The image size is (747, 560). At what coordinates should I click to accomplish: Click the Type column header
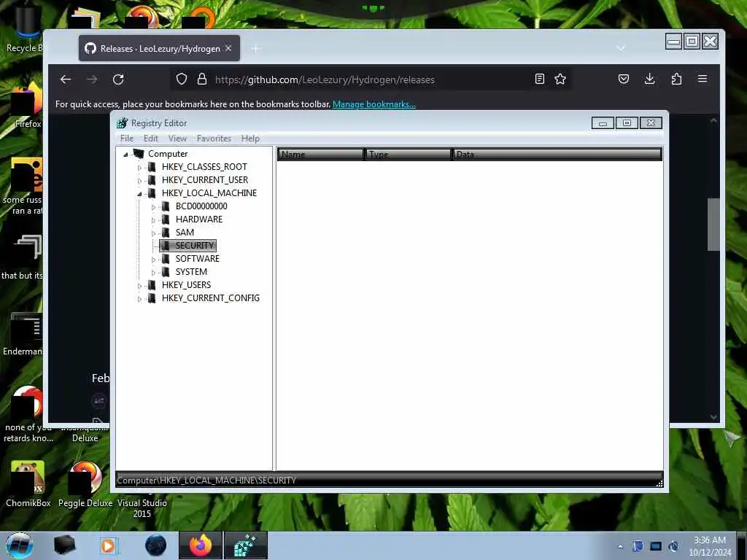409,155
